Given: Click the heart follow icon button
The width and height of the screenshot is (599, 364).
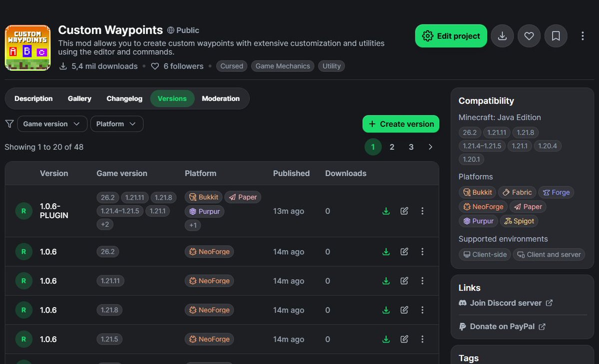Looking at the screenshot, I should (x=529, y=36).
